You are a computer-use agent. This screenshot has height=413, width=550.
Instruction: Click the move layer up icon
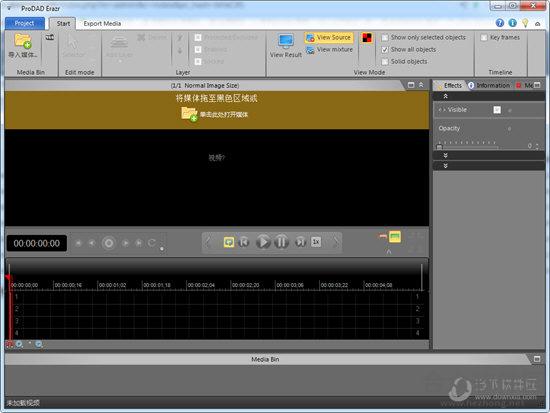tap(180, 38)
